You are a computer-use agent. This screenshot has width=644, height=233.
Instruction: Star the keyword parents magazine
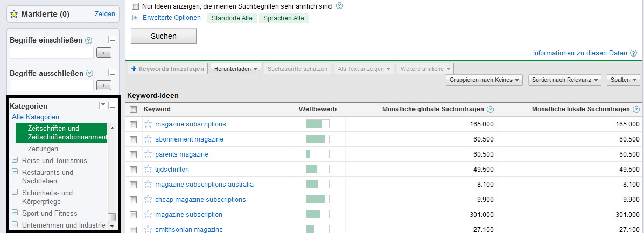click(148, 154)
